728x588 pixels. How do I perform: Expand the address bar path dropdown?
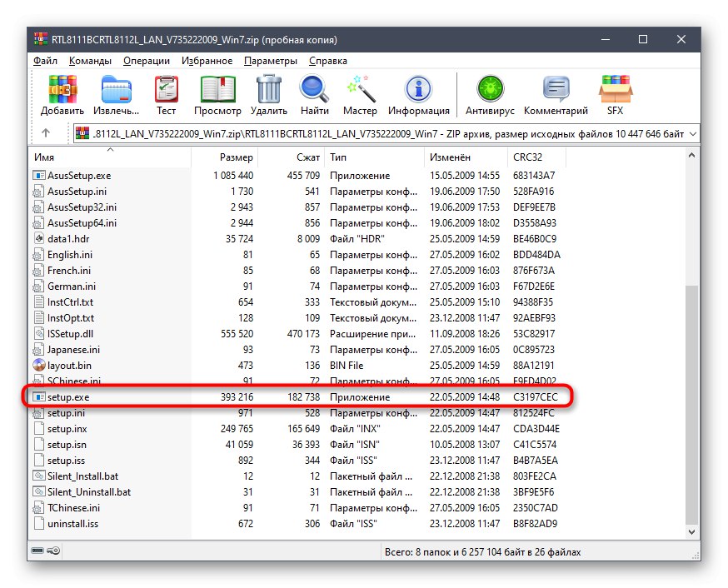(693, 133)
